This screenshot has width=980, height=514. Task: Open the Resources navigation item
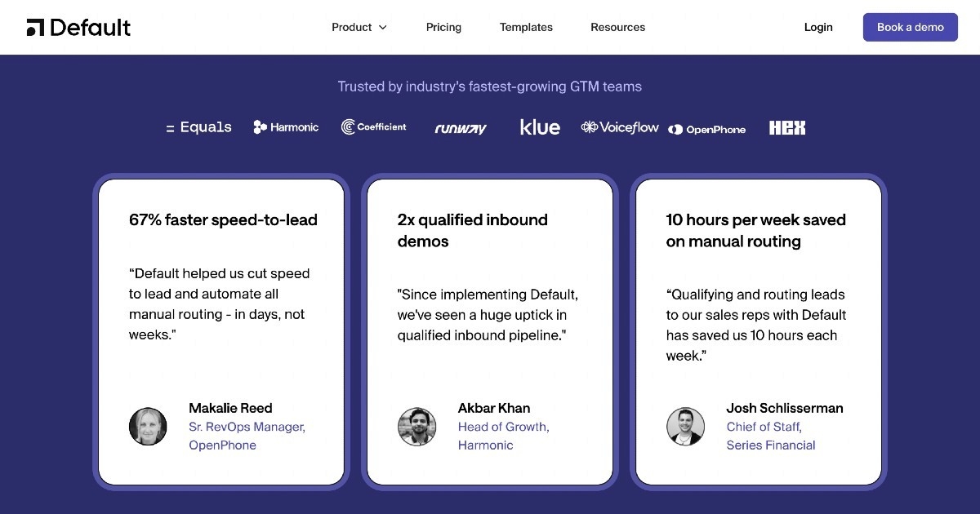click(x=617, y=27)
